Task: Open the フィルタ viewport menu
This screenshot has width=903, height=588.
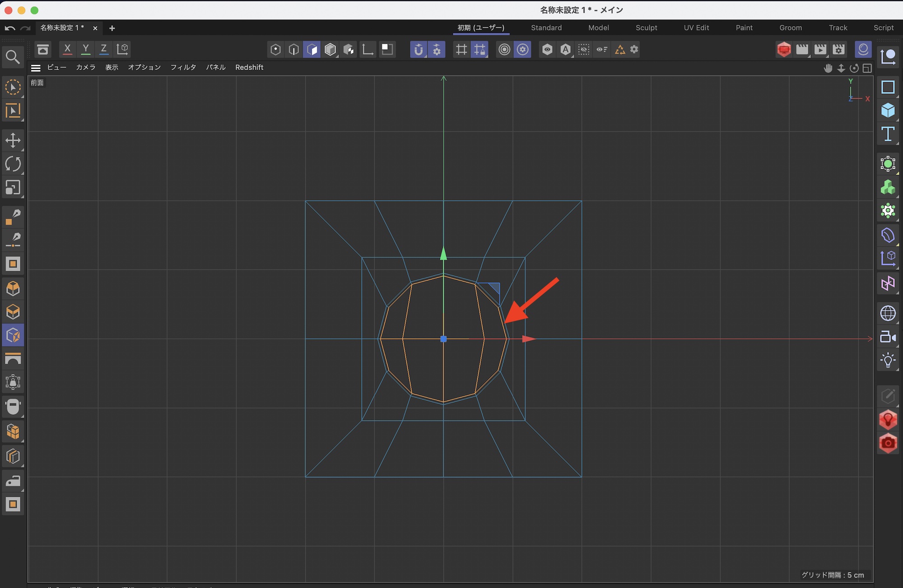Action: click(x=183, y=67)
